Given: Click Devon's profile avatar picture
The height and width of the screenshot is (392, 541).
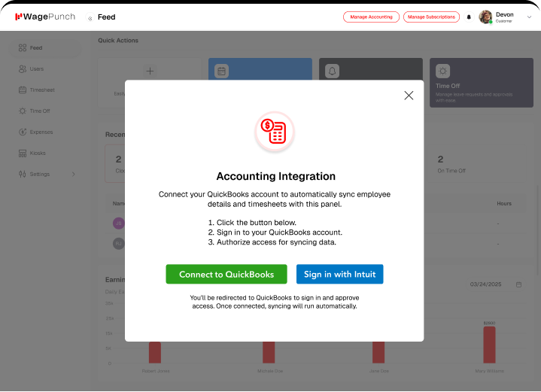Looking at the screenshot, I should coord(485,17).
